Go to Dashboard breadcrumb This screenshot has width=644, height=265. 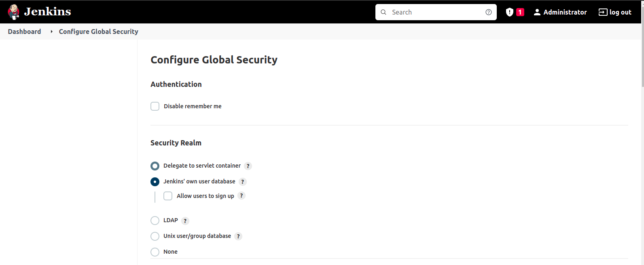24,32
